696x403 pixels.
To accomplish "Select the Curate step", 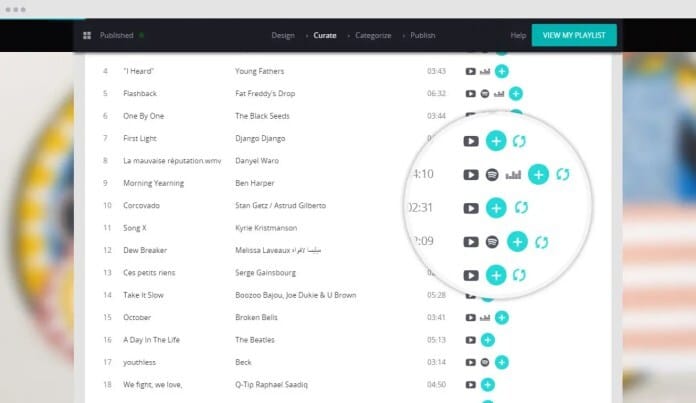I will click(x=325, y=36).
